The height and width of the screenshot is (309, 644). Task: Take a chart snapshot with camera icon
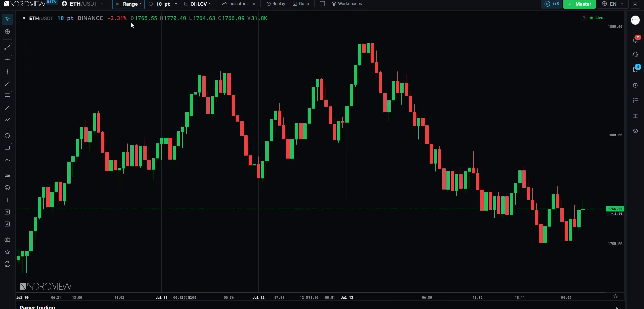7,240
